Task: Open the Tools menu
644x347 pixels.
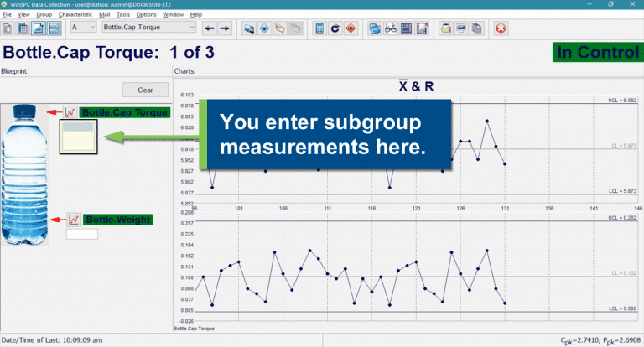Action: coord(123,15)
